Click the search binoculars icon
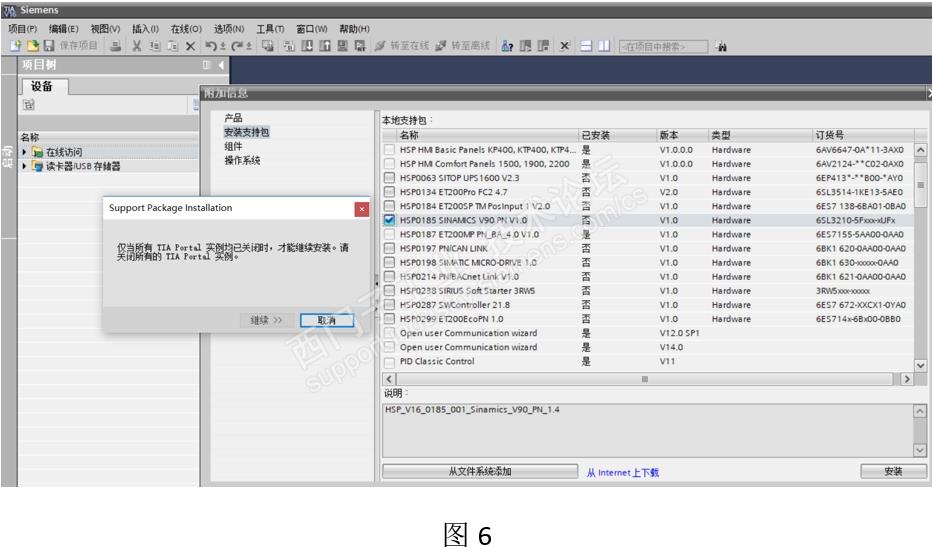The image size is (933, 547). point(721,46)
